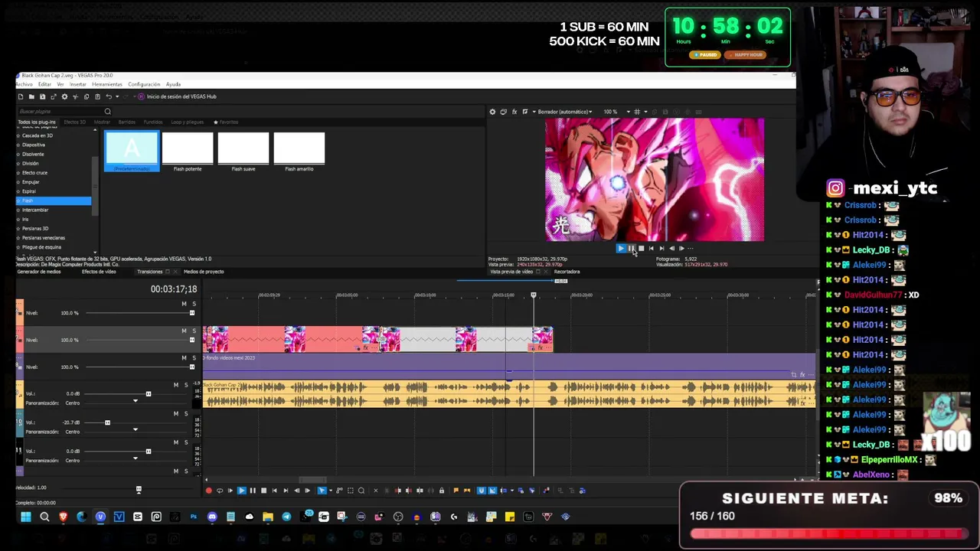
Task: Click the red Record button in timeline transport
Action: pyautogui.click(x=208, y=491)
